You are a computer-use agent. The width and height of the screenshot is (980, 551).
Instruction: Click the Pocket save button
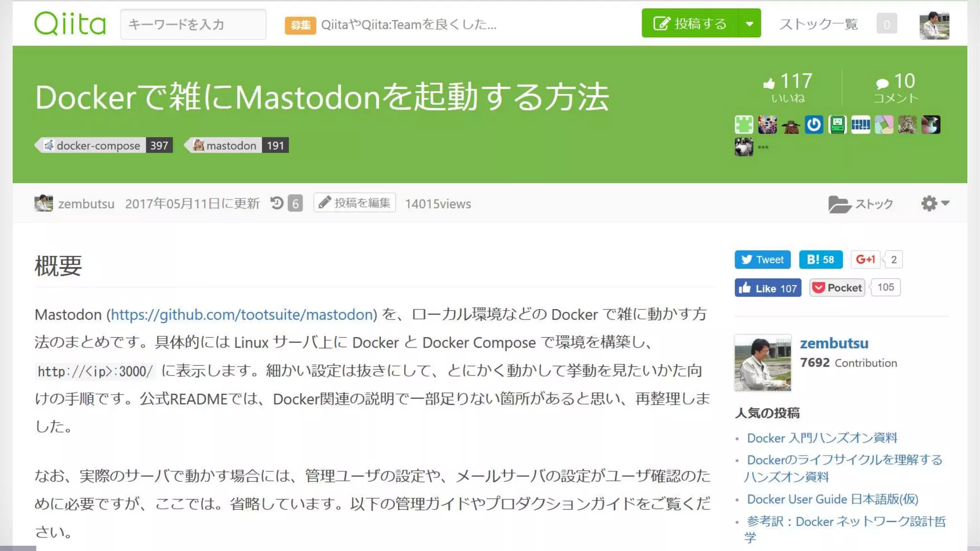point(837,288)
